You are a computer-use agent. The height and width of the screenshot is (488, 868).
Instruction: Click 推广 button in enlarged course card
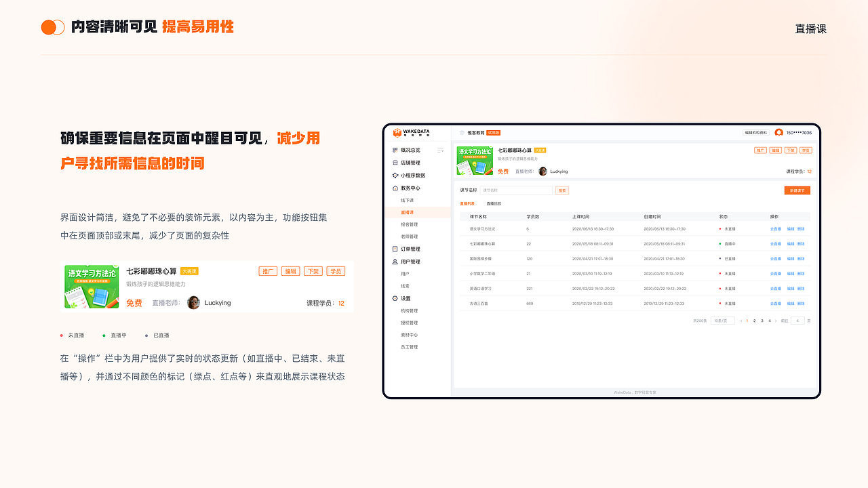268,271
